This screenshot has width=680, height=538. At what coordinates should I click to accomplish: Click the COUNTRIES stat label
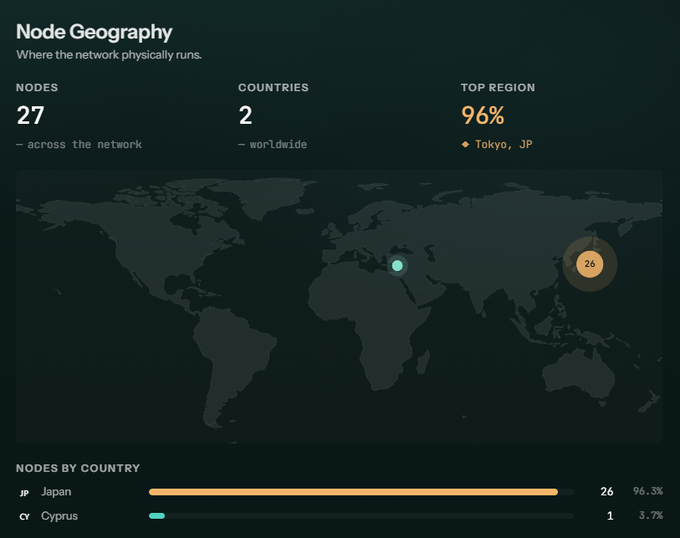(x=273, y=88)
